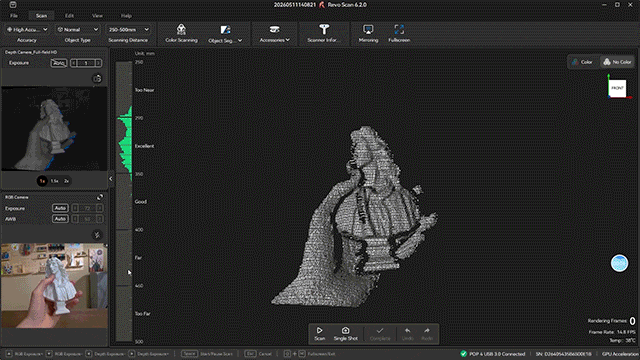The width and height of the screenshot is (640, 360).
Task: Click the FRONT view orientation cube
Action: [x=617, y=88]
